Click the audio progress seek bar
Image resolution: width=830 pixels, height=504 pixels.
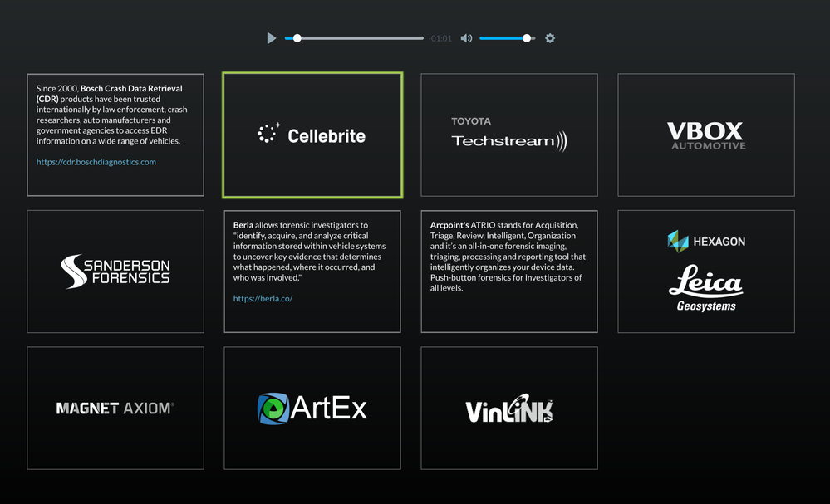pyautogui.click(x=354, y=38)
